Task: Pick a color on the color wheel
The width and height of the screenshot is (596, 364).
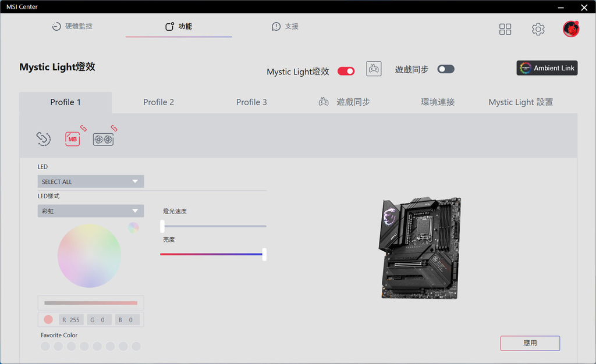Action: click(89, 255)
